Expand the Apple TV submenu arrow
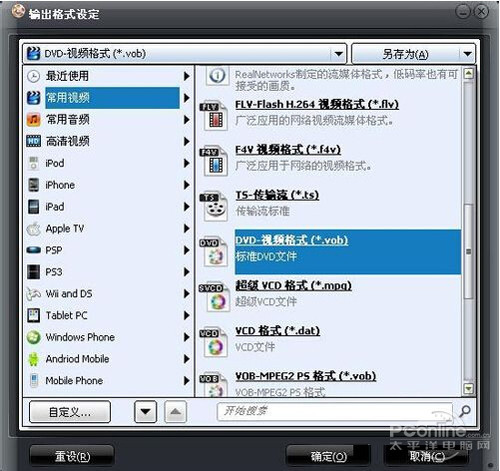This screenshot has height=471, width=500. point(187,229)
